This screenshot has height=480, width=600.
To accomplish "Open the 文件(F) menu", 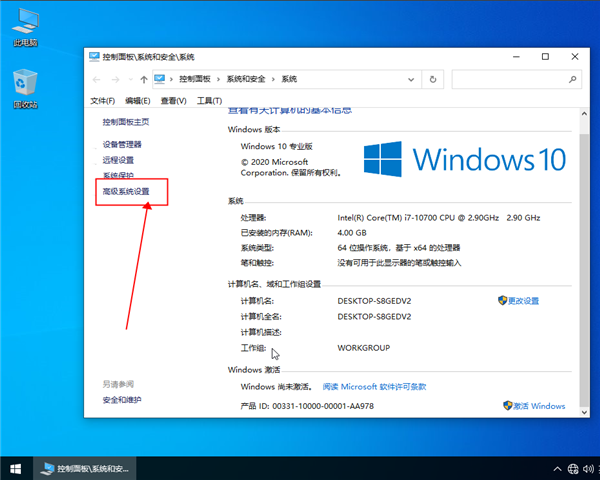I will pyautogui.click(x=104, y=101).
